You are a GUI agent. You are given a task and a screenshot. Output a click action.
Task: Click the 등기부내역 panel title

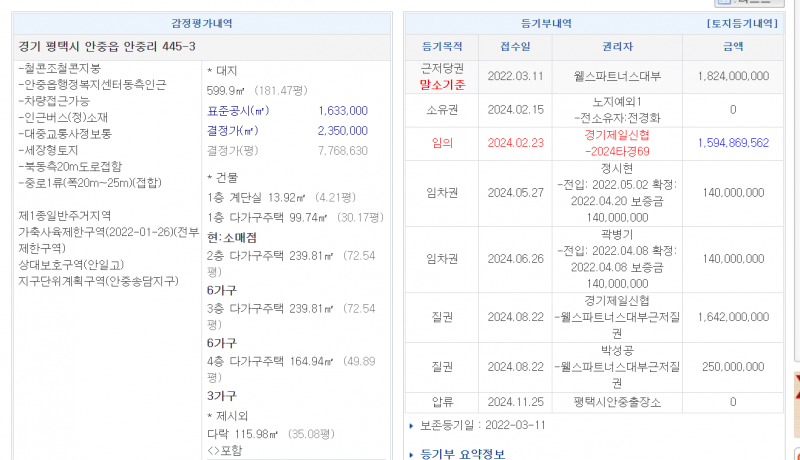(546, 22)
